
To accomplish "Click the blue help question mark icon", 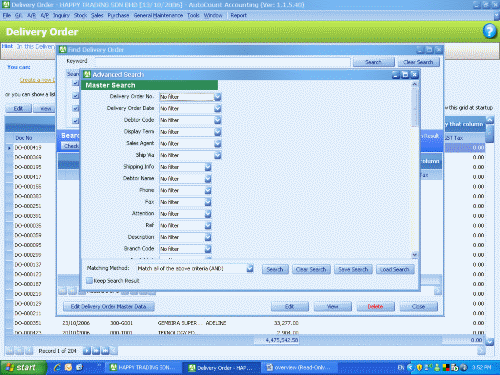I will [489, 31].
